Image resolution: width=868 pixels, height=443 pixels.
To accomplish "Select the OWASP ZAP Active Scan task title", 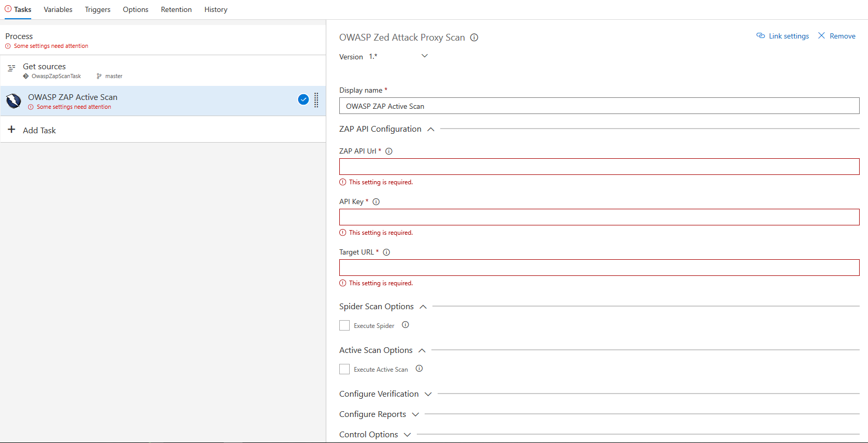I will coord(73,97).
